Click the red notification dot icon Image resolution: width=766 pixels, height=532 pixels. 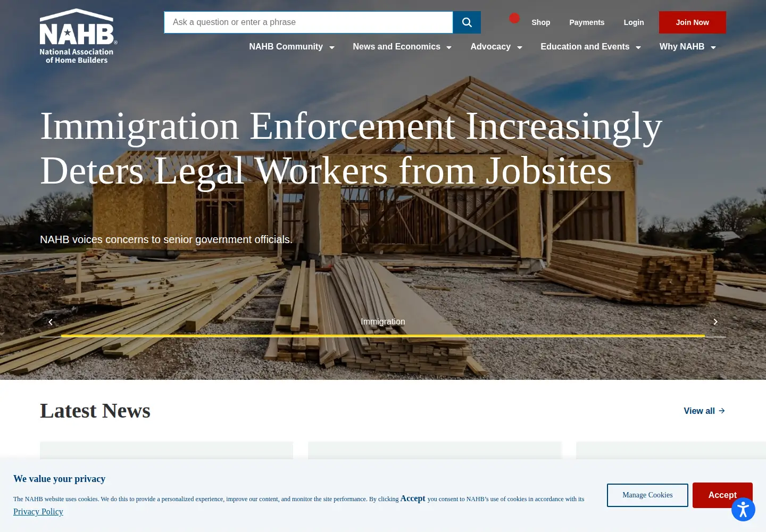514,19
